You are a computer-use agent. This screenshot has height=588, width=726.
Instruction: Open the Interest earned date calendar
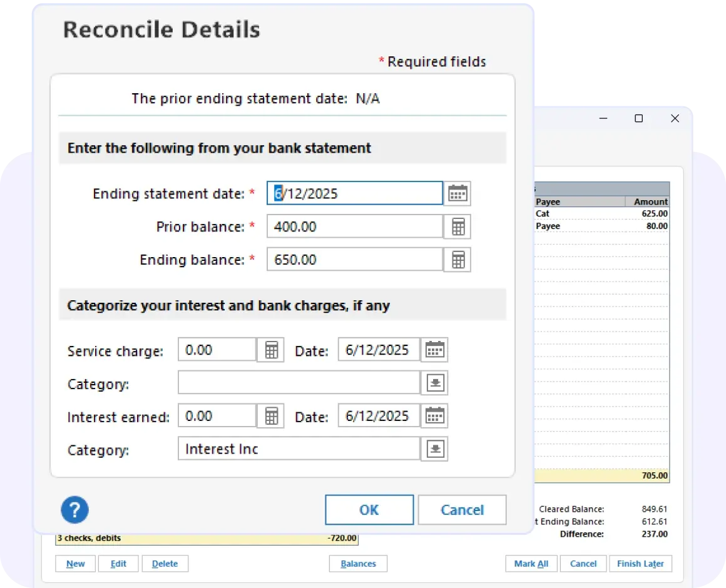(x=434, y=415)
